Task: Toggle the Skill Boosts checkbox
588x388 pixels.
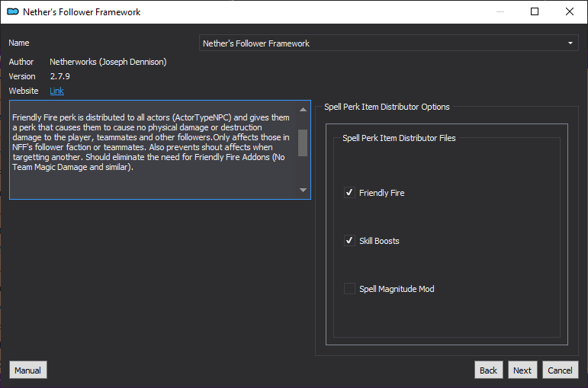Action: point(349,241)
